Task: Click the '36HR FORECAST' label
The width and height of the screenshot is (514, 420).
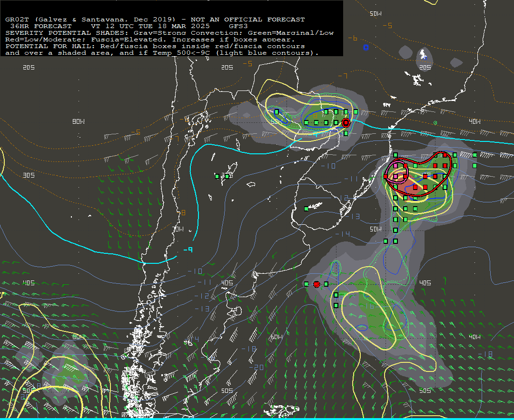Action: click(x=41, y=26)
